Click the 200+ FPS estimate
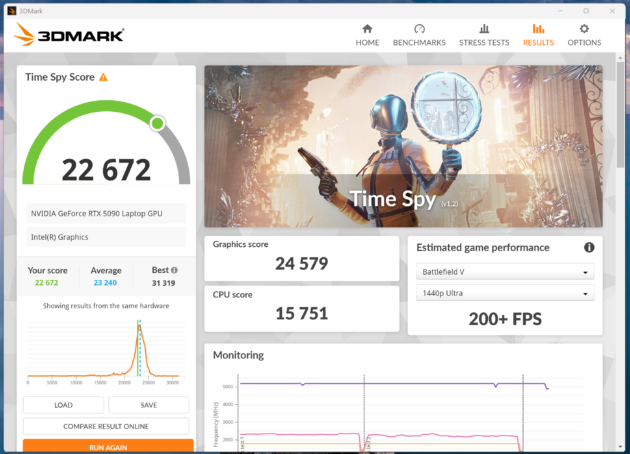Viewport: 630px width, 454px height. click(505, 319)
